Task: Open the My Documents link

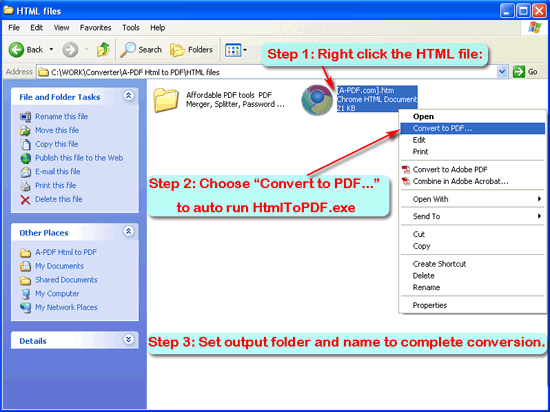Action: (59, 266)
